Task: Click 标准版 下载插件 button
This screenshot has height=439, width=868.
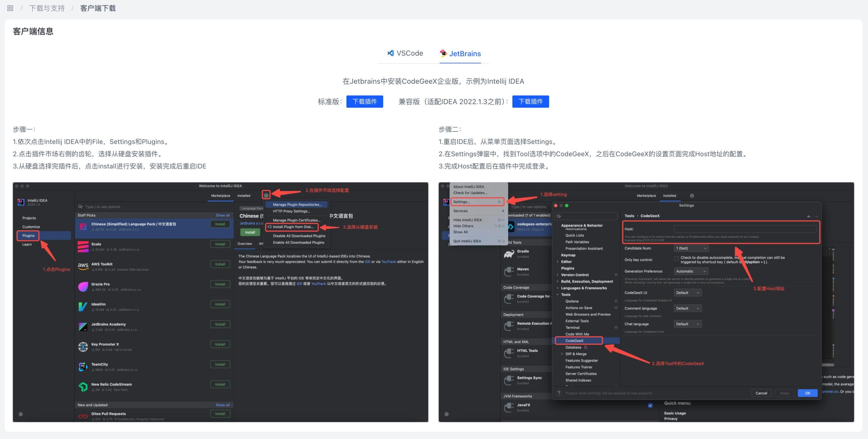Action: point(364,101)
